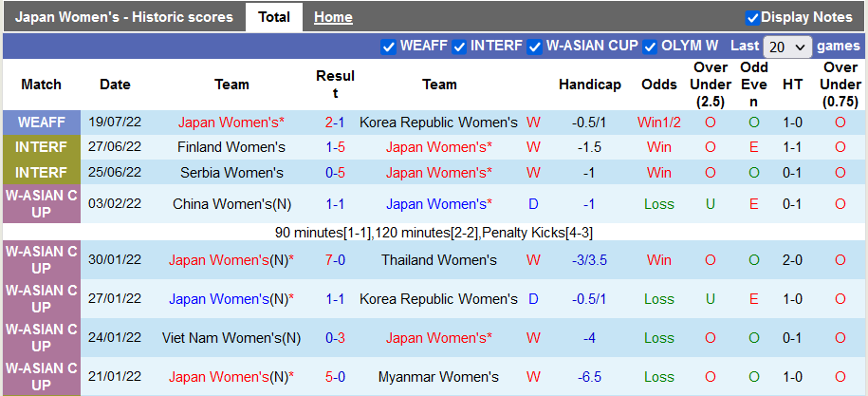
Task: Toggle the Display Notes checkbox
Action: [x=752, y=17]
